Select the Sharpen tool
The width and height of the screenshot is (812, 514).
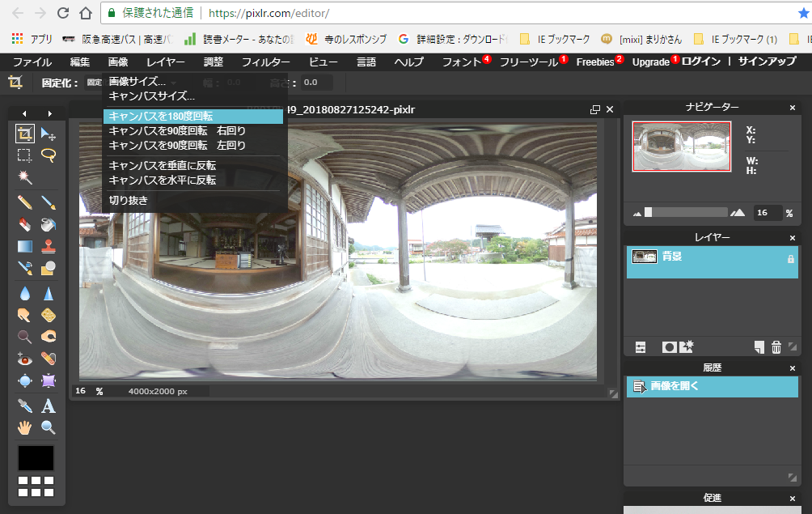coord(49,294)
